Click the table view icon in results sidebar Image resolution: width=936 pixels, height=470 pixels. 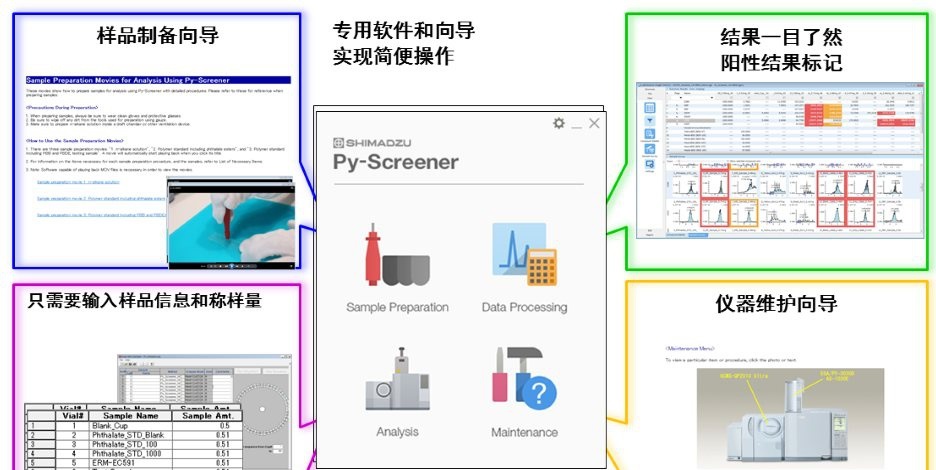[x=650, y=108]
